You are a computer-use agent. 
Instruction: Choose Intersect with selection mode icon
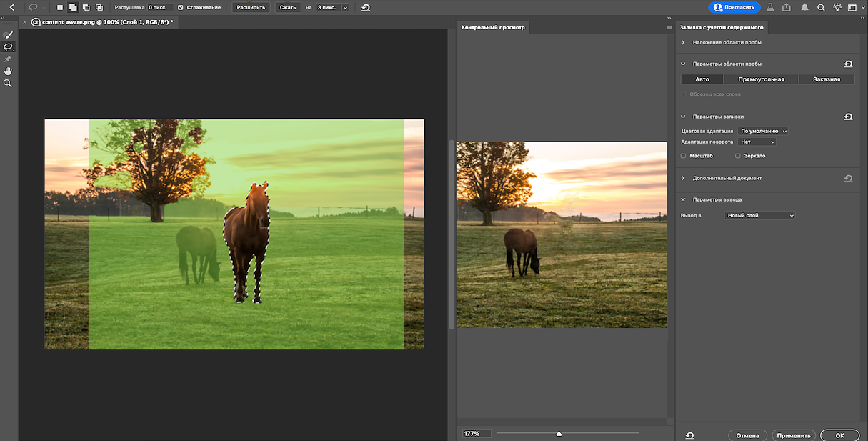point(99,7)
